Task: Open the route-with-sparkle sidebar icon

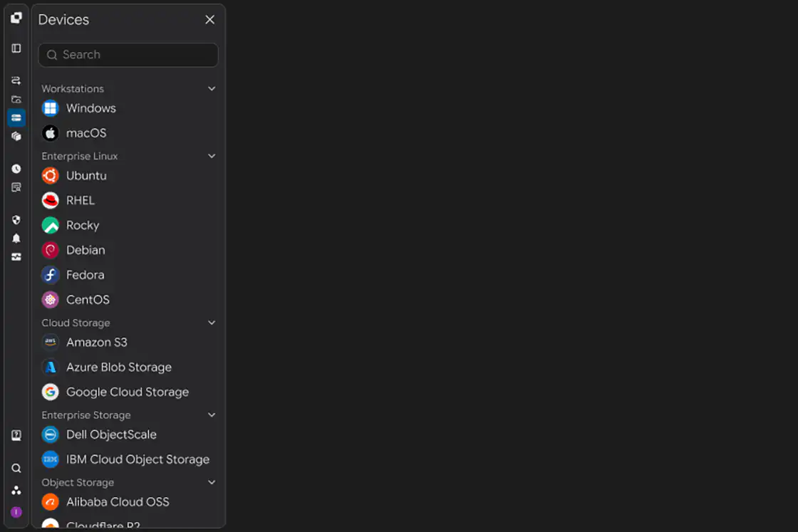Action: (16, 80)
